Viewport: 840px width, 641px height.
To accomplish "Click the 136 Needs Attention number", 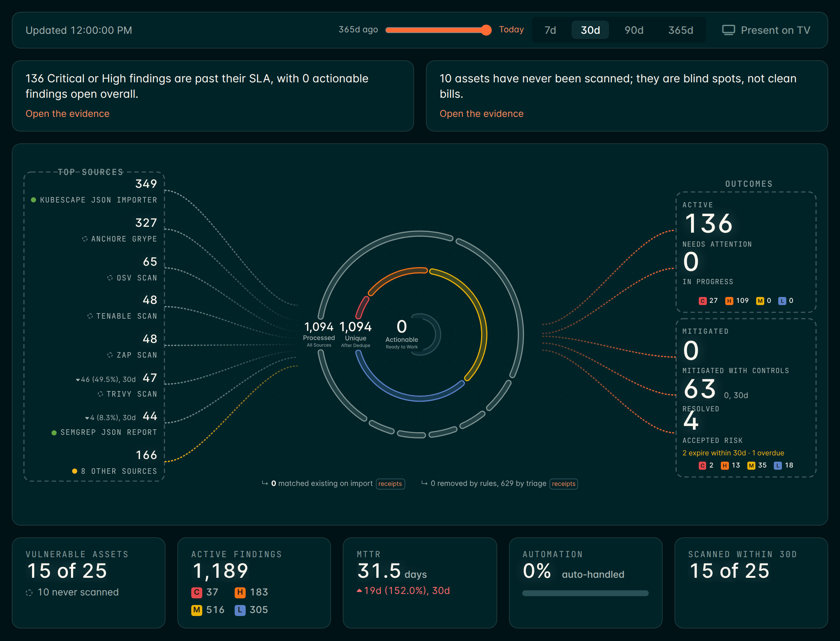I will tap(709, 223).
